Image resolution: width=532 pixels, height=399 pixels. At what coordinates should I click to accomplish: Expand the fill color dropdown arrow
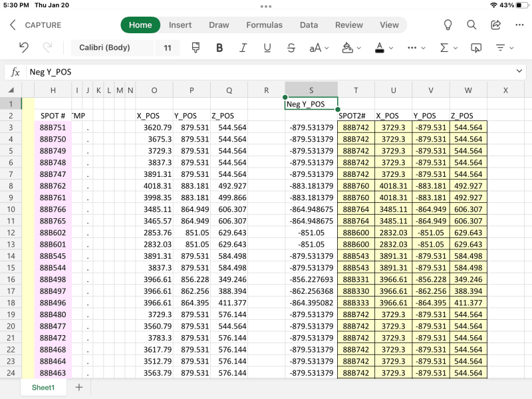tap(359, 48)
